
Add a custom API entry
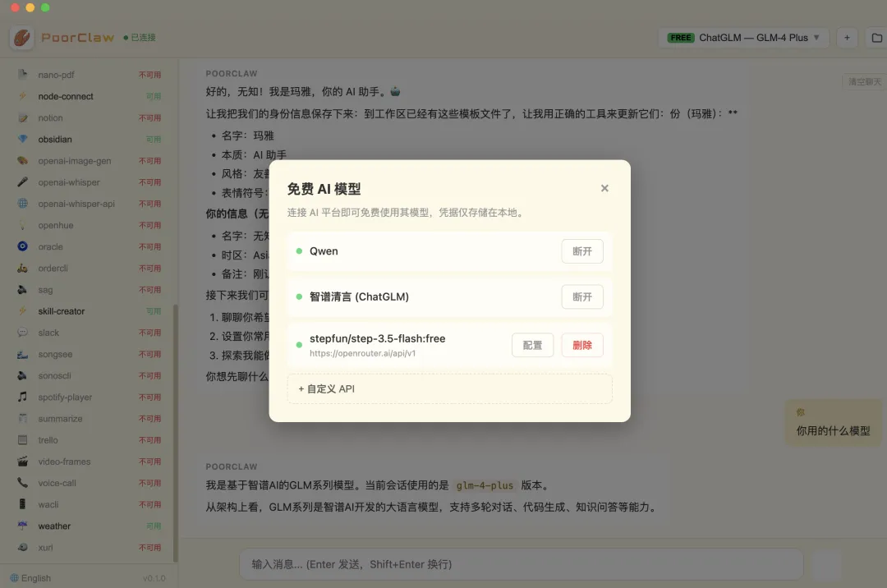click(450, 389)
